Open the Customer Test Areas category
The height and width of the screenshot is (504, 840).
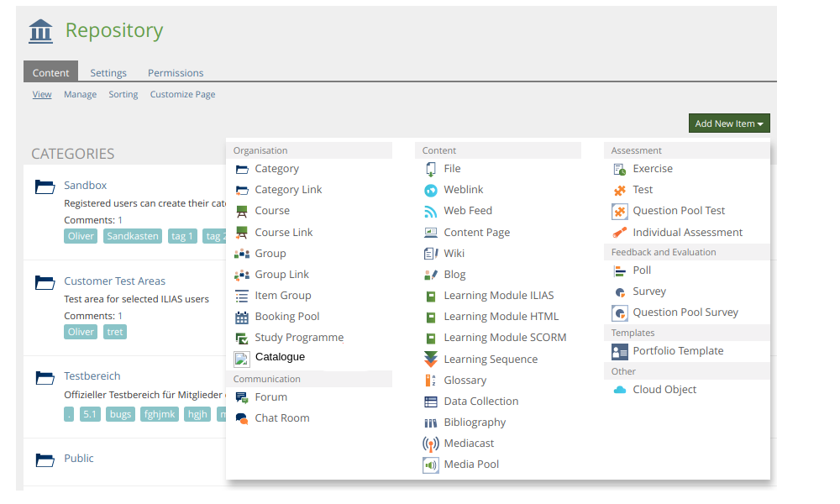tap(114, 281)
